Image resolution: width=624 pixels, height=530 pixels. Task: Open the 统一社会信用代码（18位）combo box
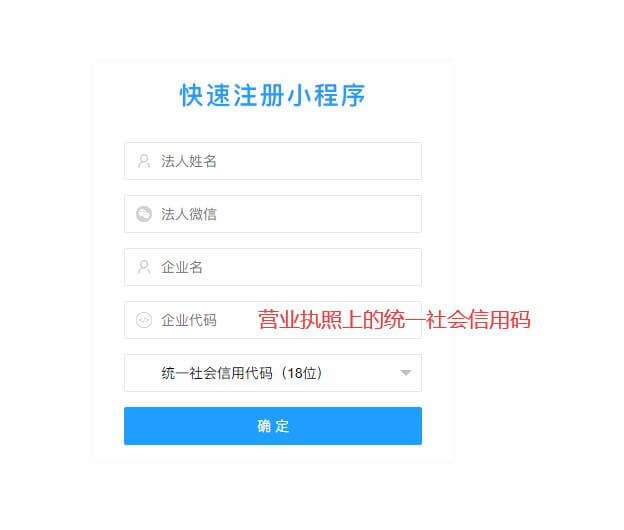[x=273, y=373]
